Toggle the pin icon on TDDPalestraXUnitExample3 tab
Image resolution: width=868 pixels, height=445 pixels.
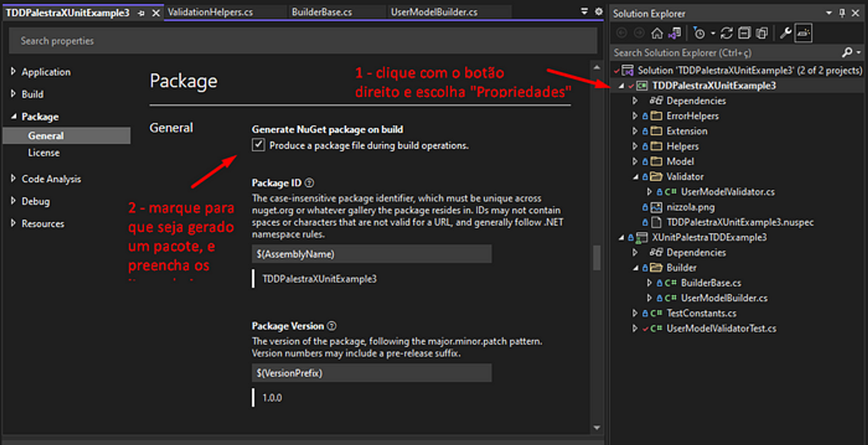(141, 13)
